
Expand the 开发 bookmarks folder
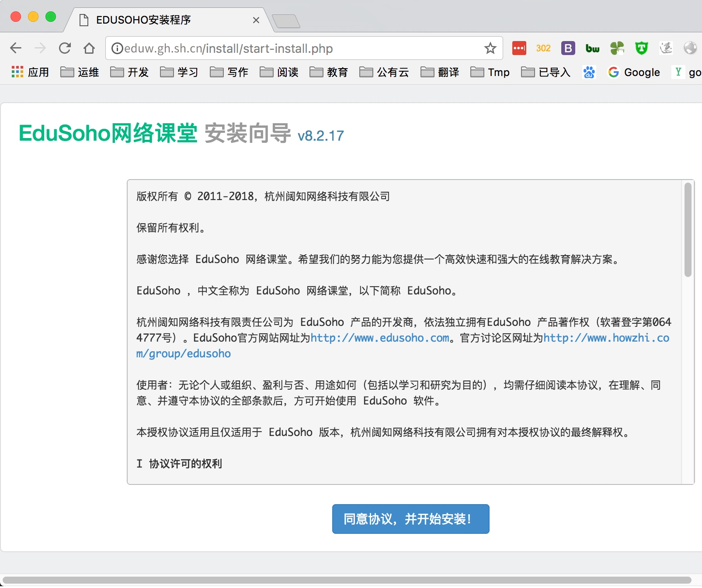pyautogui.click(x=129, y=73)
